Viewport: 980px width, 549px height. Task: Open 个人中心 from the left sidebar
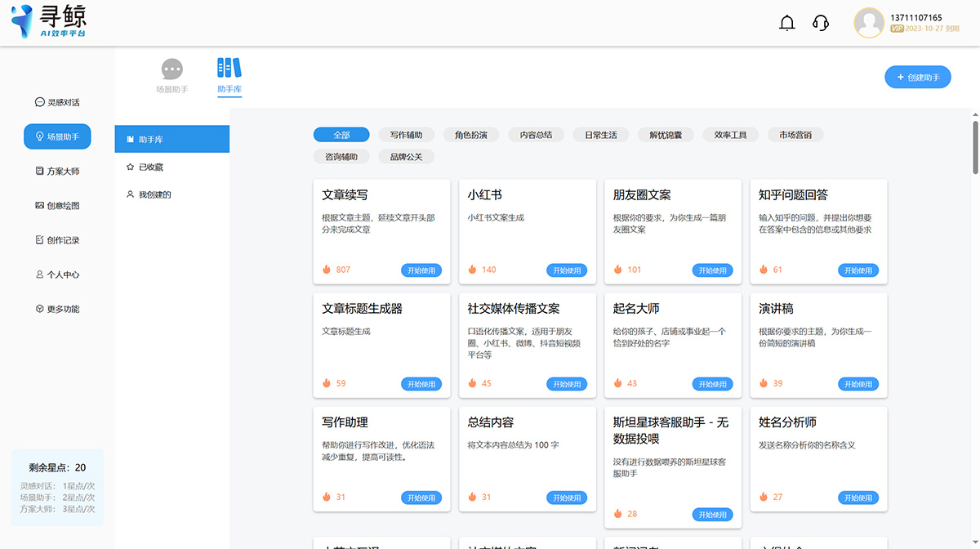(57, 274)
